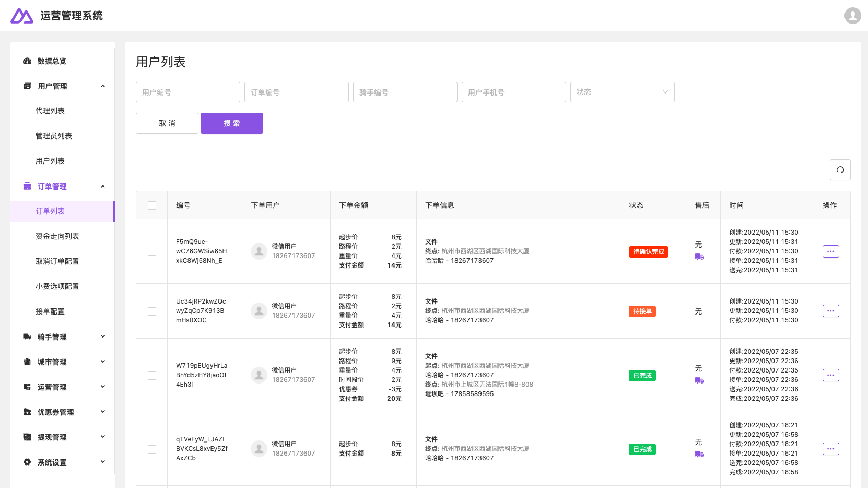The image size is (868, 488).
Task: Click user avatar in order Uc34jRP2kwZQc row
Action: (259, 311)
